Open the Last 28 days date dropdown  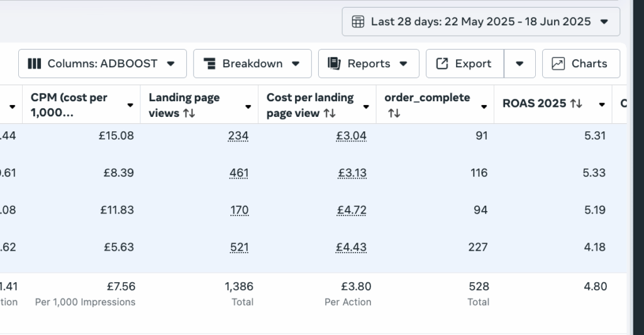(x=480, y=22)
